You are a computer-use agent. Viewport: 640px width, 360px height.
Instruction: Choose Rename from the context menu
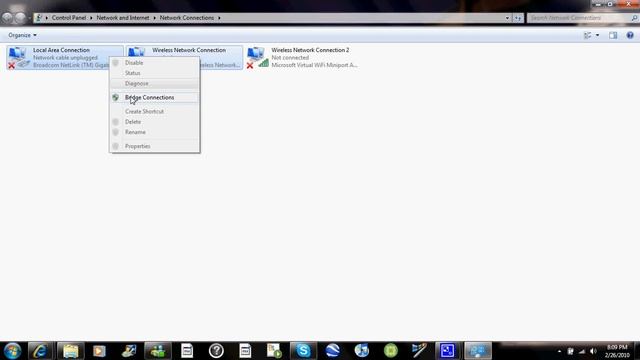155,132
